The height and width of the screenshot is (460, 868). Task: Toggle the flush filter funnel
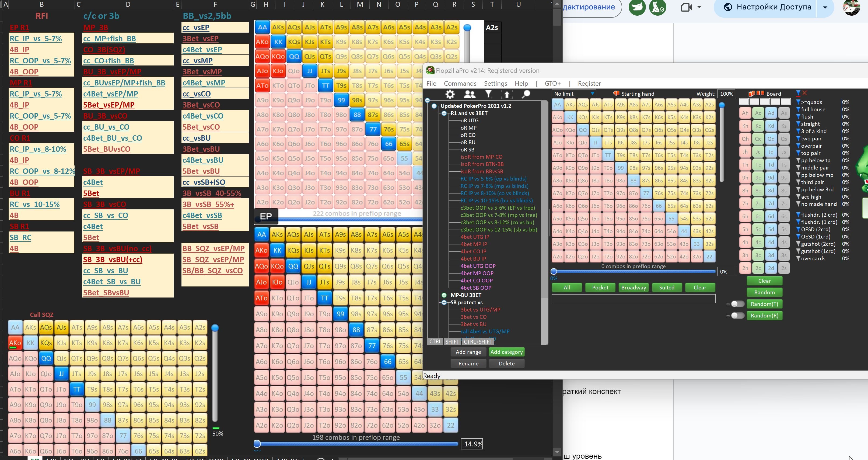[798, 117]
